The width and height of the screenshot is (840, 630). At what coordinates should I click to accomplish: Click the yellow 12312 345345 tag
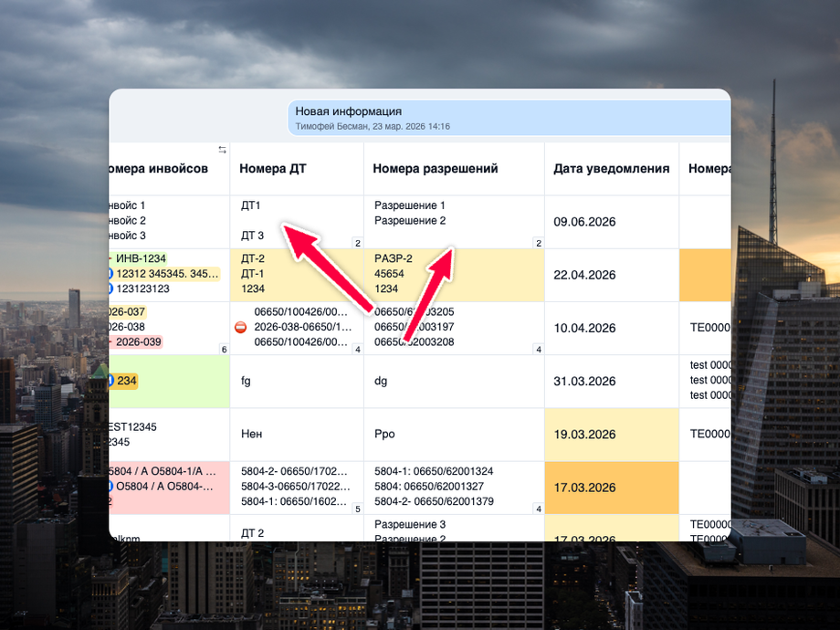click(x=166, y=274)
